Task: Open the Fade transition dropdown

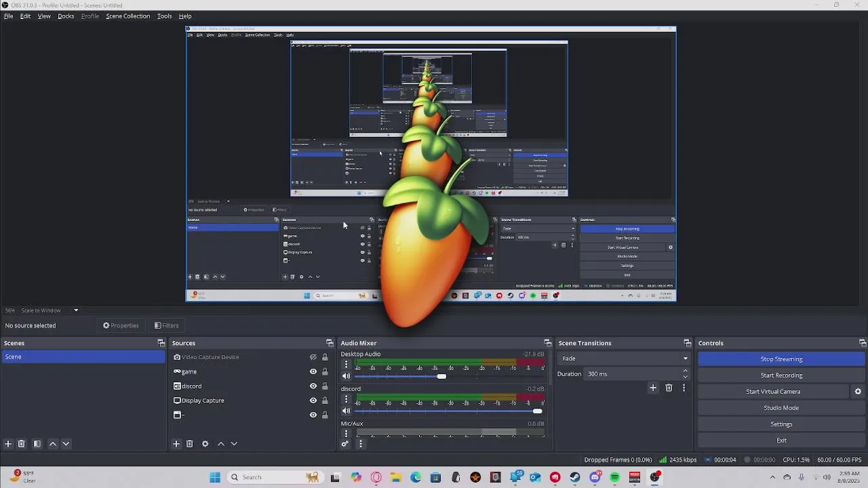Action: pyautogui.click(x=625, y=359)
